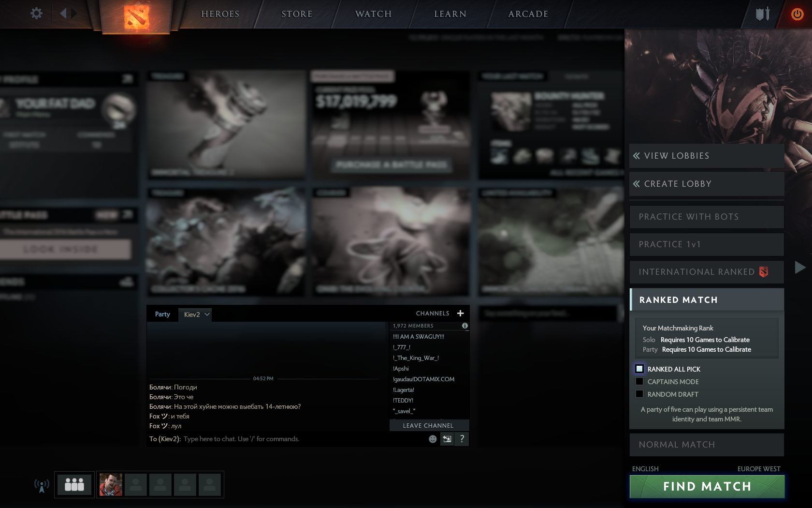The height and width of the screenshot is (508, 812).
Task: Collapse play panel with side triangle arrow
Action: [800, 267]
